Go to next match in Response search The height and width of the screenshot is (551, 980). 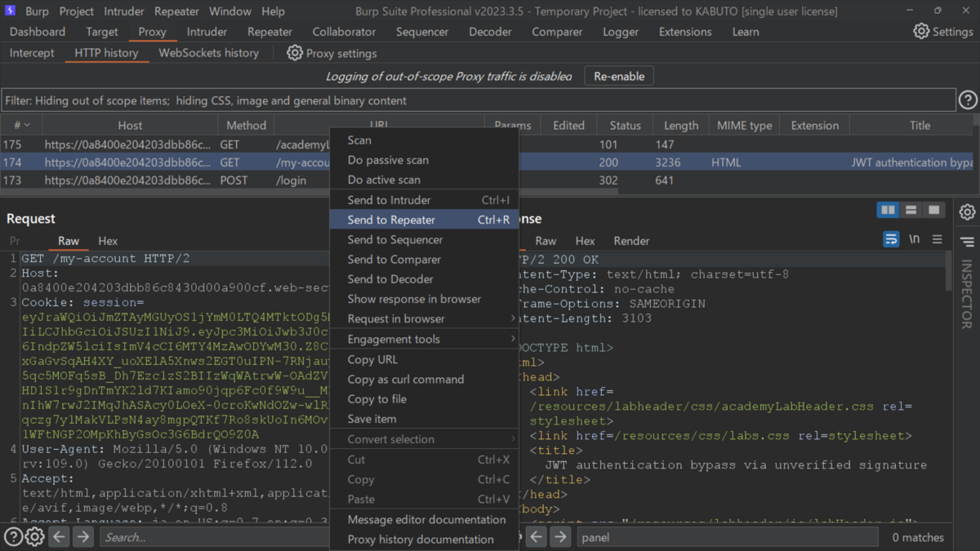point(560,537)
